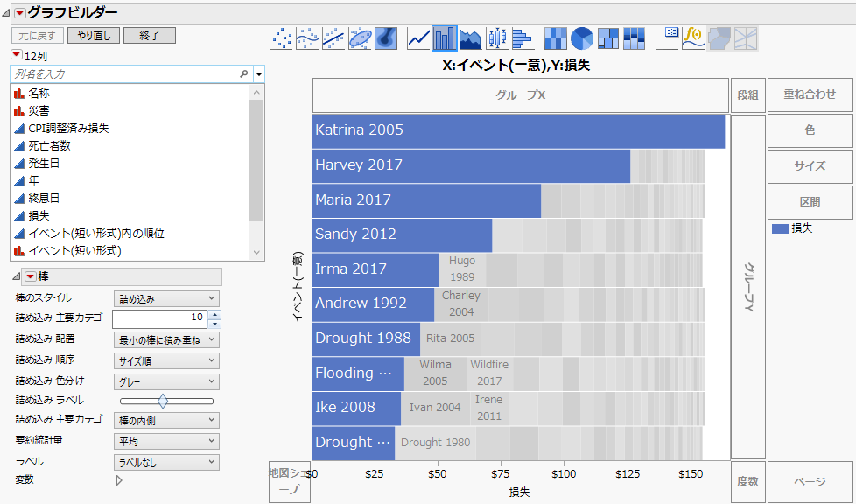Click the Formula element icon
This screenshot has height=504, width=856.
click(x=693, y=38)
